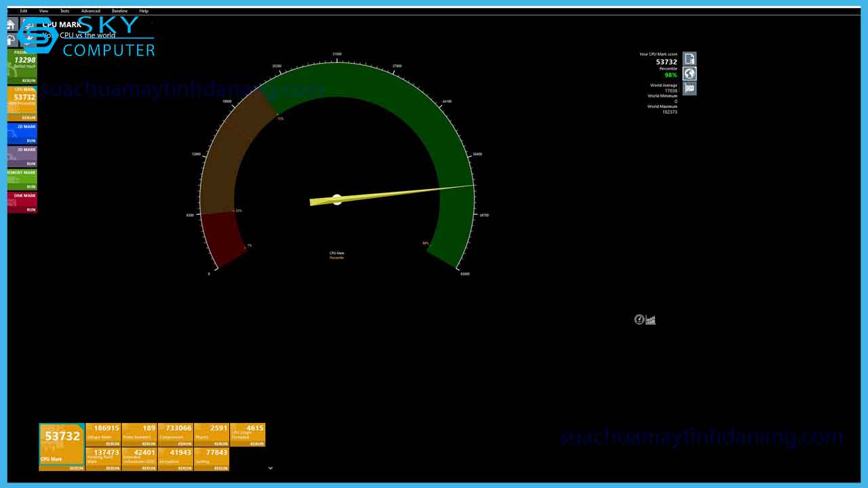Viewport: 868px width, 488px height.
Task: Click the hardware chart icon below the globe
Action: click(690, 89)
